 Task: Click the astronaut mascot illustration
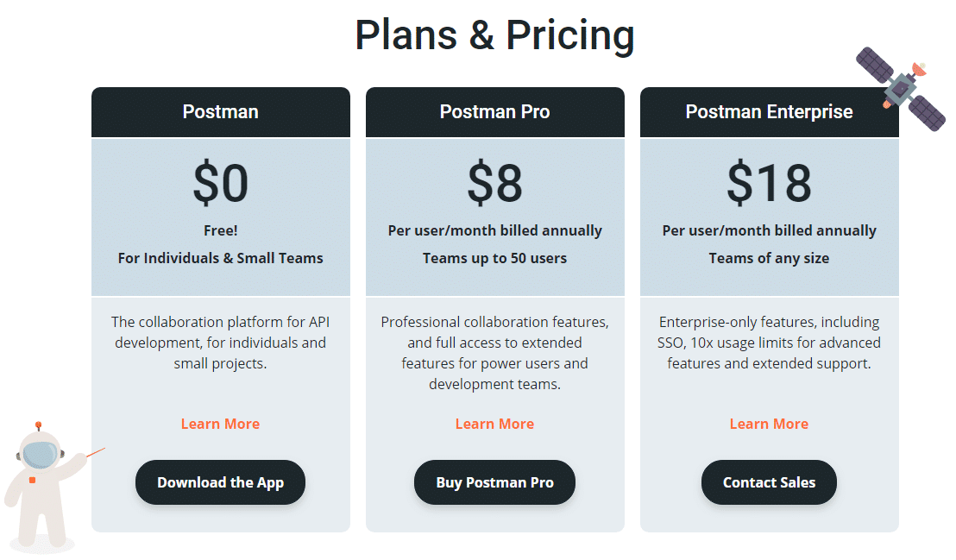(x=39, y=483)
